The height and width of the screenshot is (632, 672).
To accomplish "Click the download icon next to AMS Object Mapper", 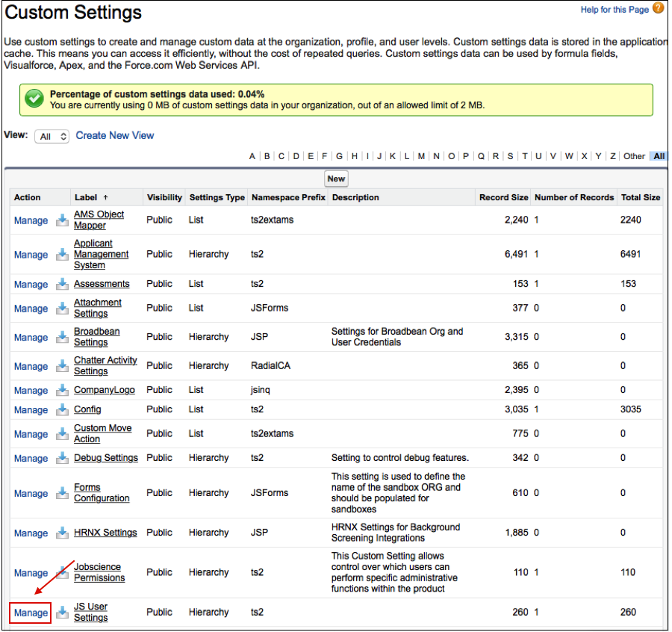I will tap(62, 220).
